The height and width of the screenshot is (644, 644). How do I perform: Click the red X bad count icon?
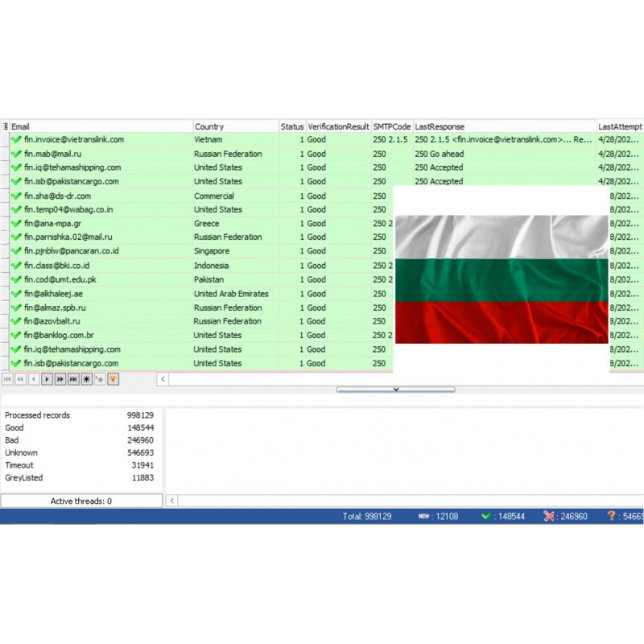pyautogui.click(x=549, y=516)
